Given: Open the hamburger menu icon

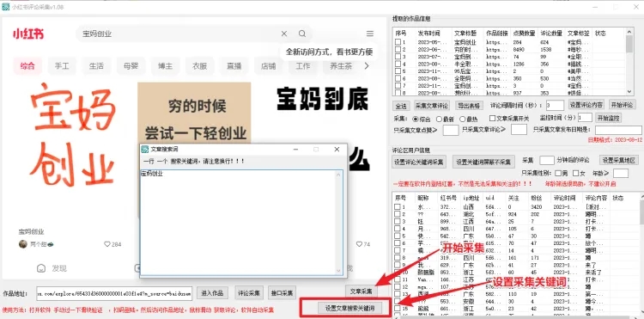Looking at the screenshot, I should point(370,34).
